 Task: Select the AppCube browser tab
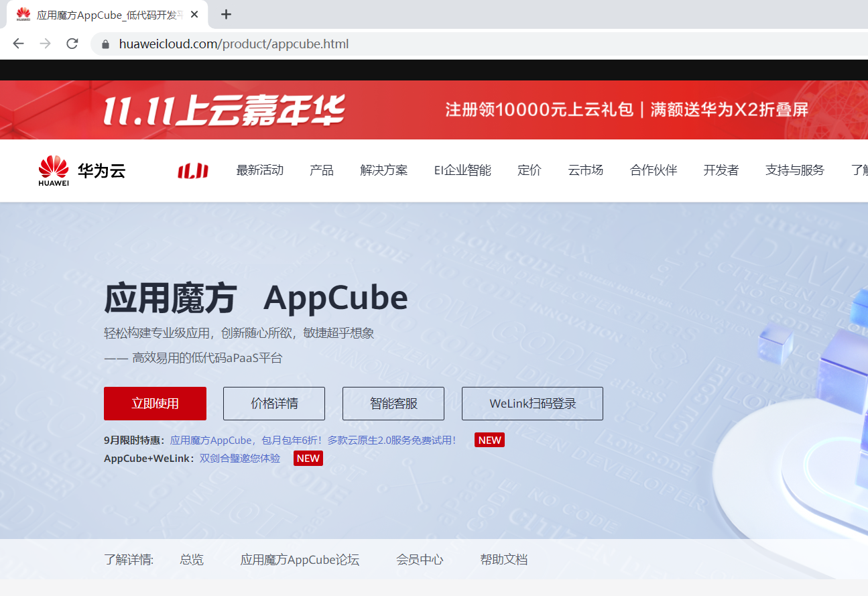click(107, 14)
